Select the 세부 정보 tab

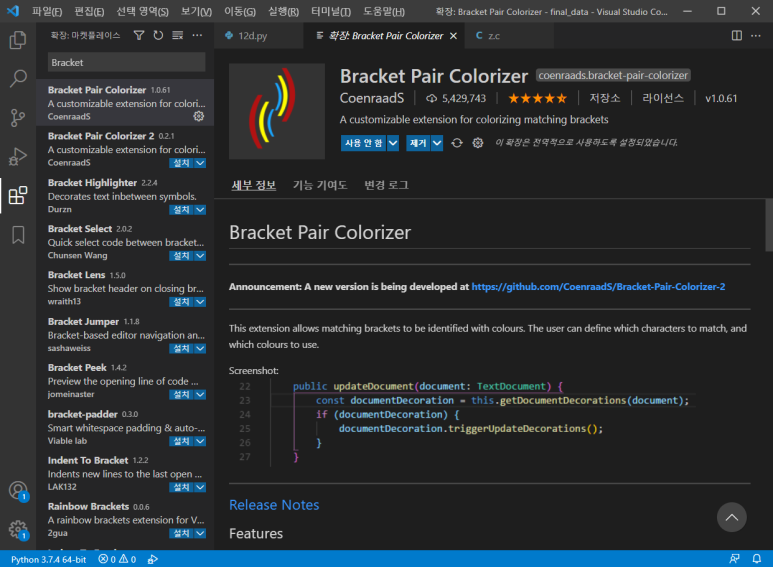pyautogui.click(x=253, y=185)
